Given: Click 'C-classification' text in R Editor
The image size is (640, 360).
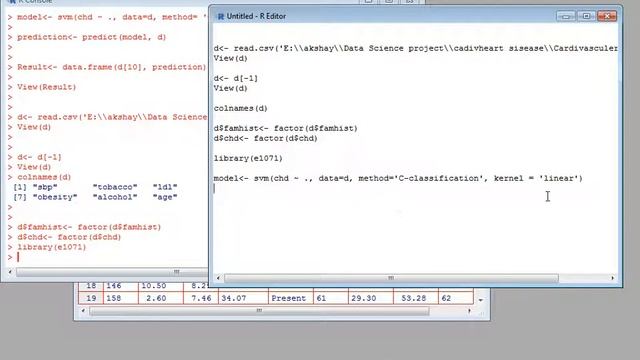Looking at the screenshot, I should pos(439,178).
